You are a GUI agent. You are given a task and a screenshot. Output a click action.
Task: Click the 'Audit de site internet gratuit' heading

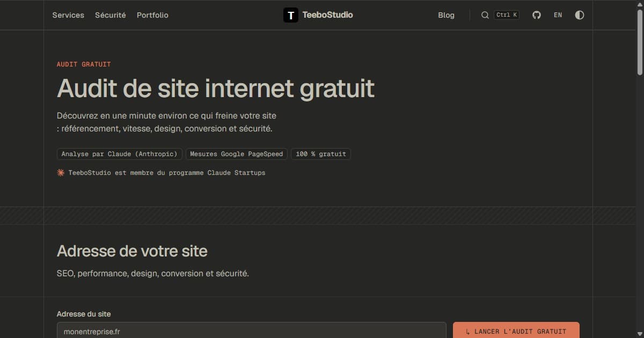(216, 88)
